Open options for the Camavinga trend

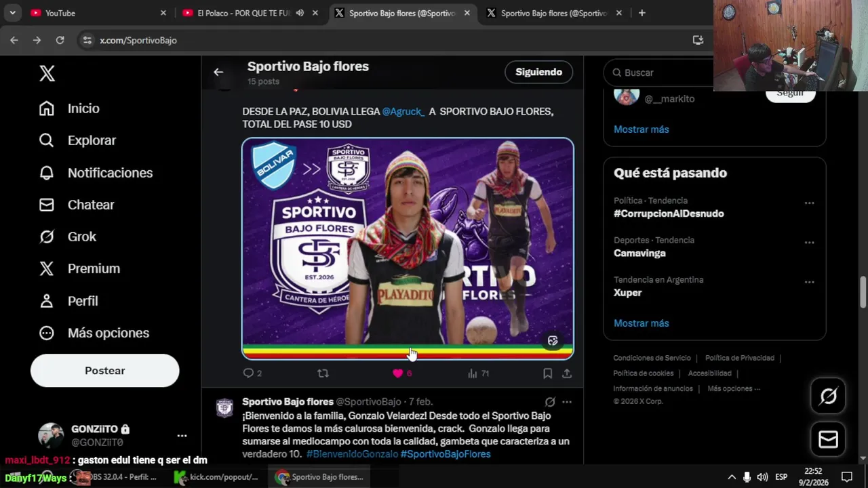pyautogui.click(x=809, y=243)
